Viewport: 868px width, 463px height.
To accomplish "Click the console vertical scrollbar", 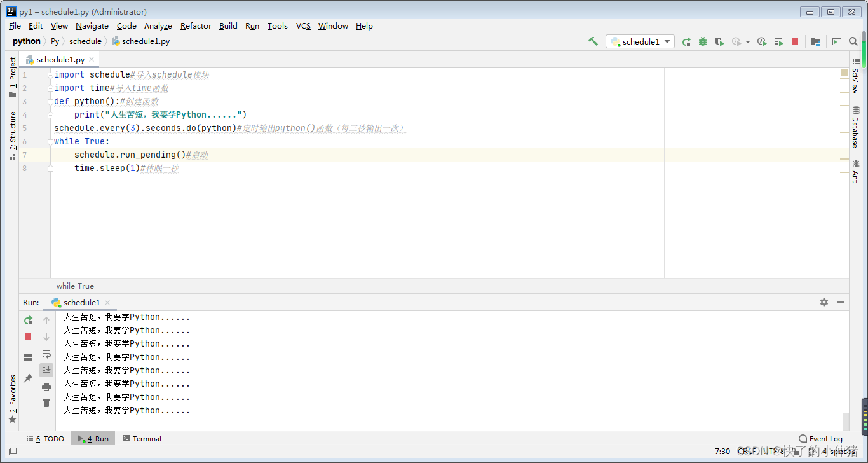I will coord(845,421).
